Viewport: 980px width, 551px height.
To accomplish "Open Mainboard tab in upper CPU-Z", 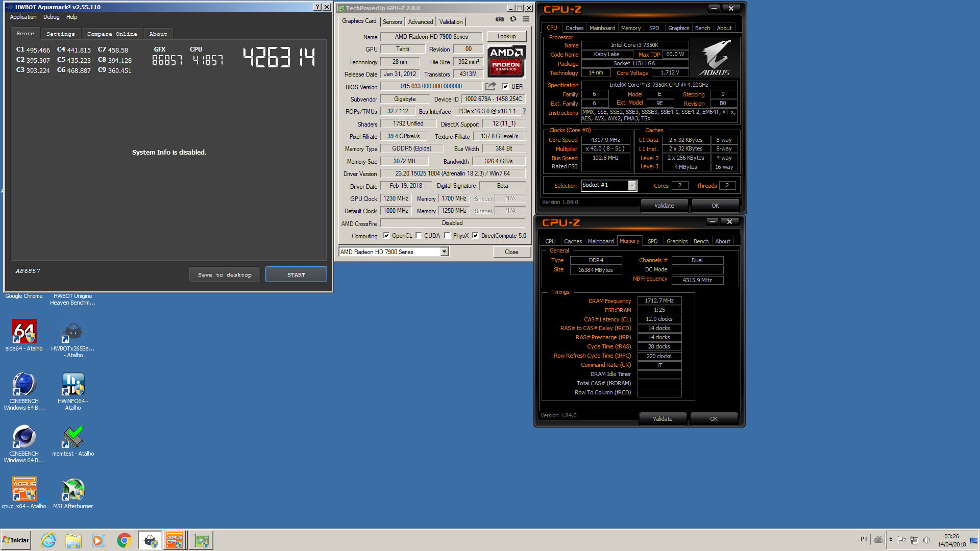I will click(602, 28).
